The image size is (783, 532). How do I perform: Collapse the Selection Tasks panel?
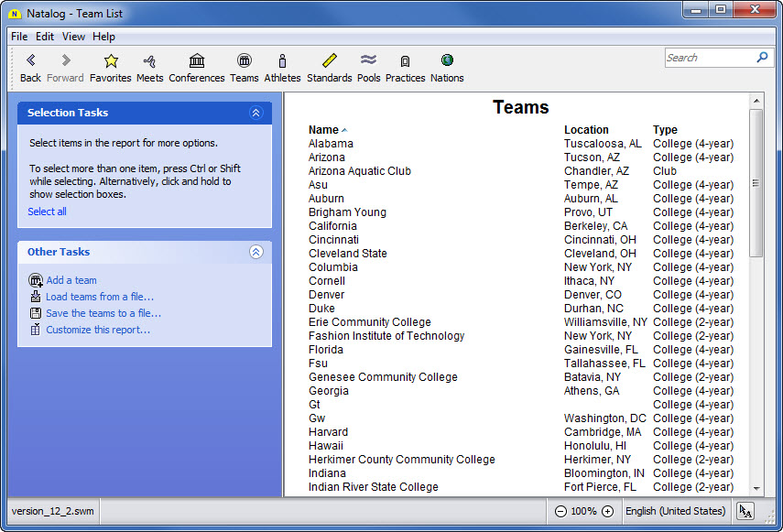point(256,113)
